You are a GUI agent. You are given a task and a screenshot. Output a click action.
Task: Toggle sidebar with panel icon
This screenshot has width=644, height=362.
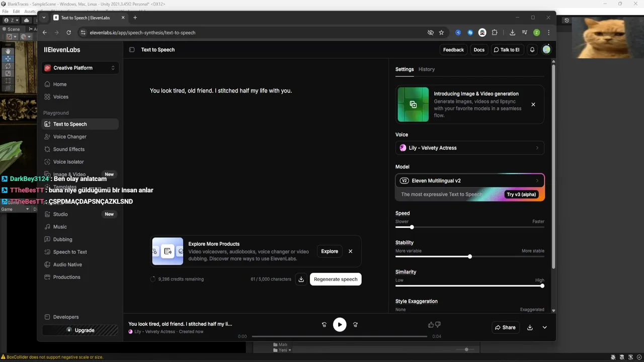(132, 50)
